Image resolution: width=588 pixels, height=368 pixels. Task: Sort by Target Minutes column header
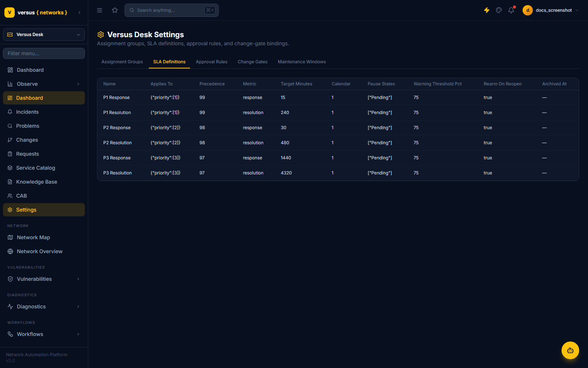pos(297,84)
